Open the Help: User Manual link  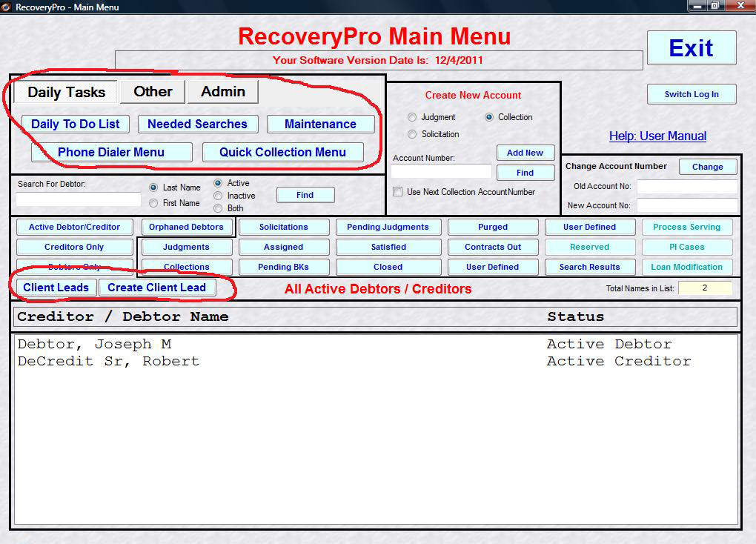[657, 136]
